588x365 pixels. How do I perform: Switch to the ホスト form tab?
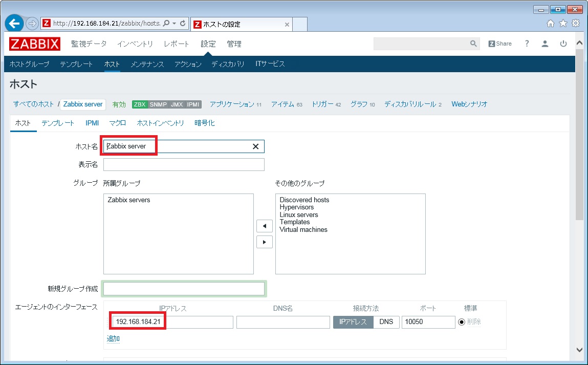pos(23,123)
